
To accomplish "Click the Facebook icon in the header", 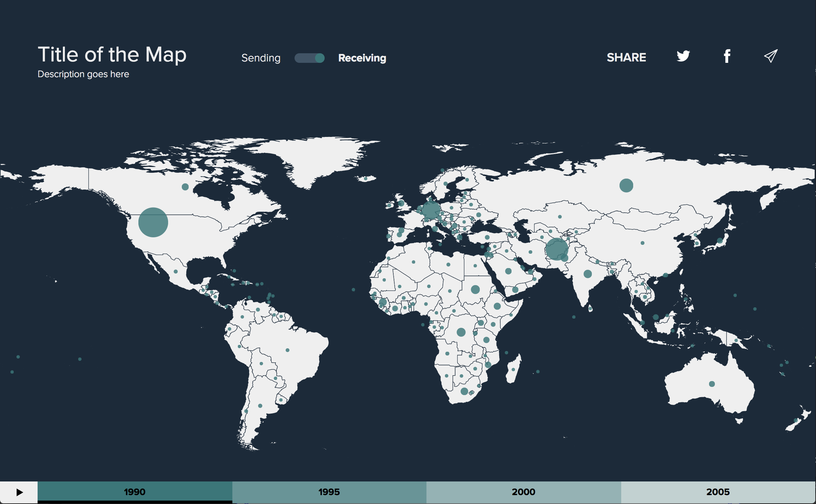I will (x=727, y=56).
